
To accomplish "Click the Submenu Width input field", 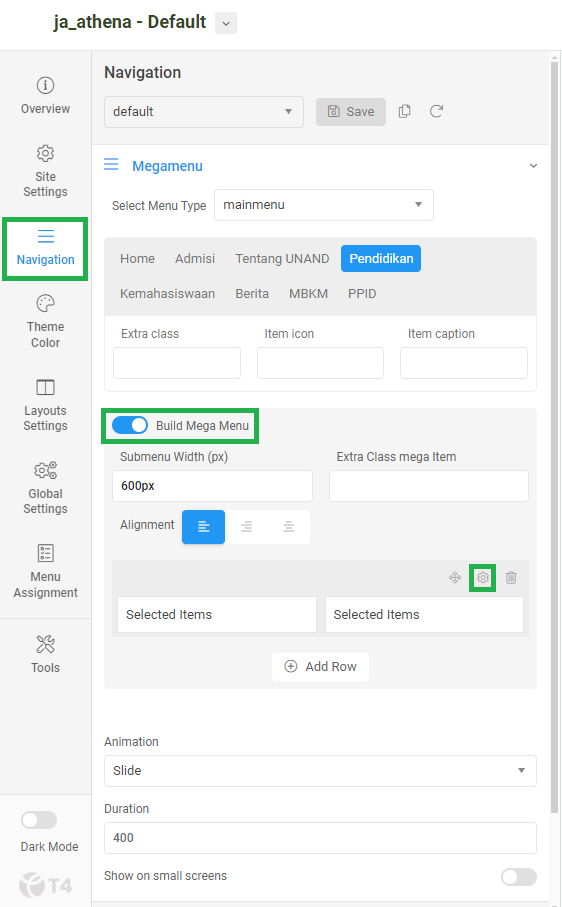I will click(x=212, y=486).
